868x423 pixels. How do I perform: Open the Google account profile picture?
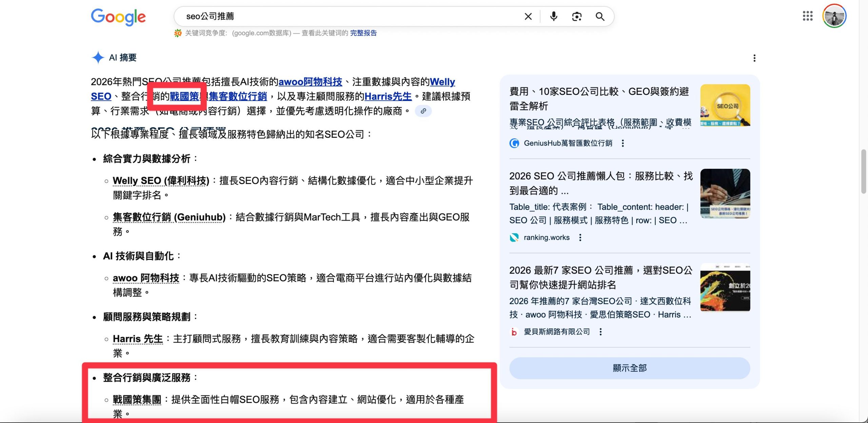pos(834,16)
